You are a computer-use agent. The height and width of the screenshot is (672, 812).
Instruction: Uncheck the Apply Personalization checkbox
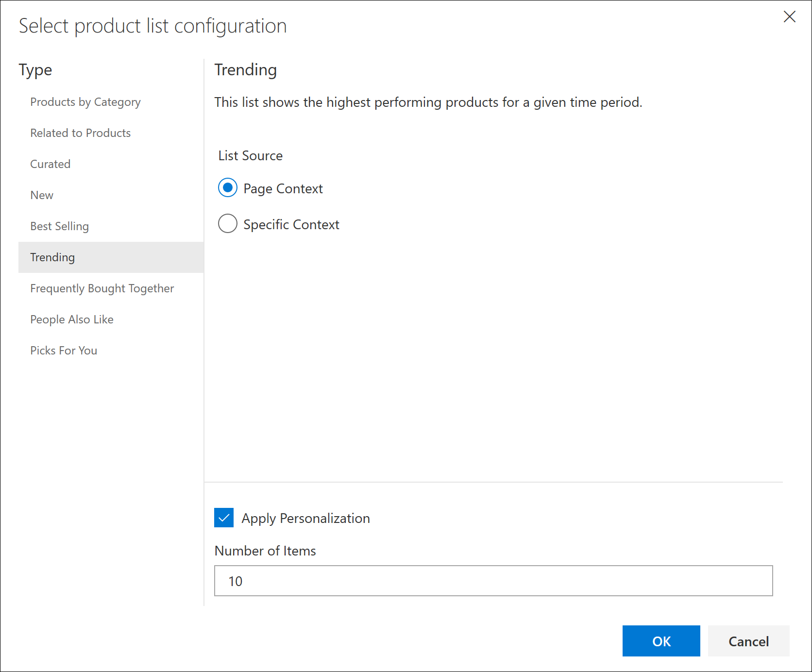[x=224, y=518]
